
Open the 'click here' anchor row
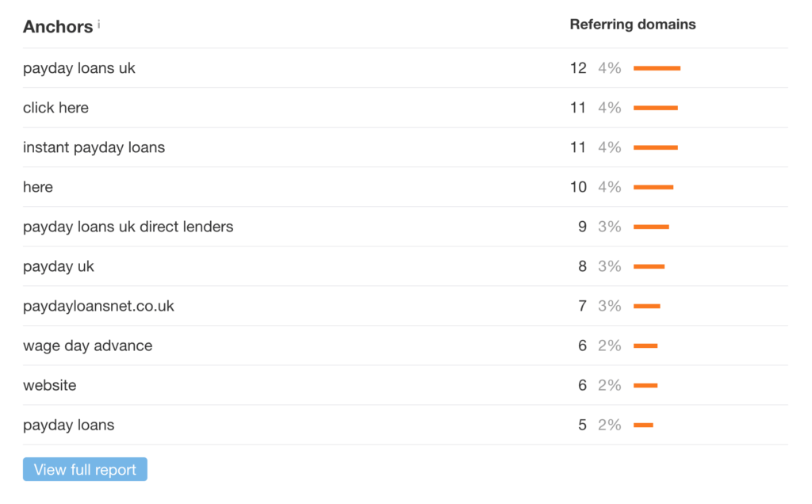coord(56,108)
